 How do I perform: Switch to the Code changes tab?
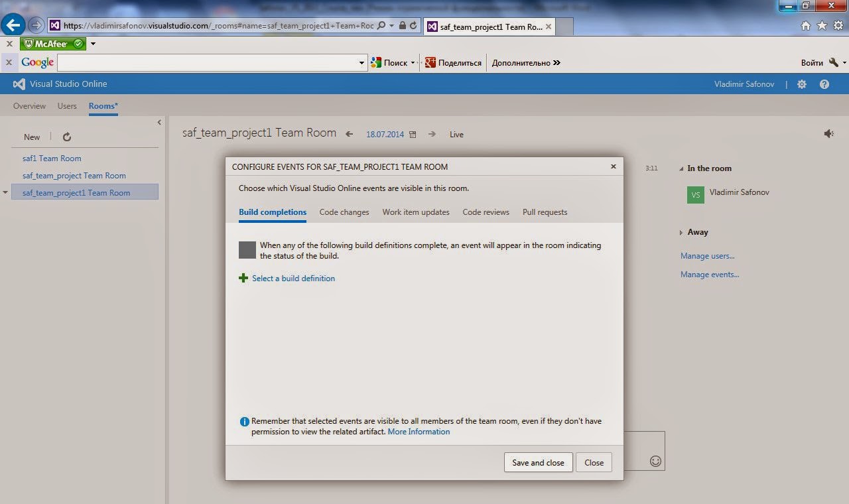tap(344, 212)
